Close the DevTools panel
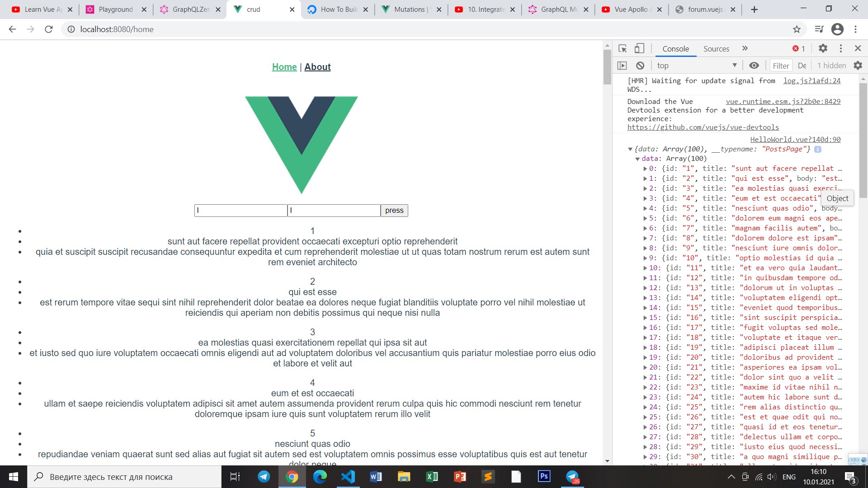The image size is (868, 488). [x=858, y=48]
